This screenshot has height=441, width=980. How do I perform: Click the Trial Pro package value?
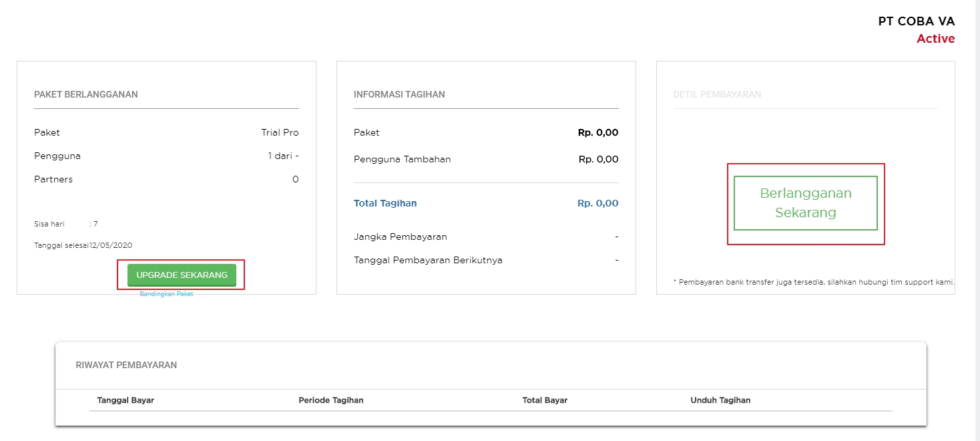(x=280, y=132)
